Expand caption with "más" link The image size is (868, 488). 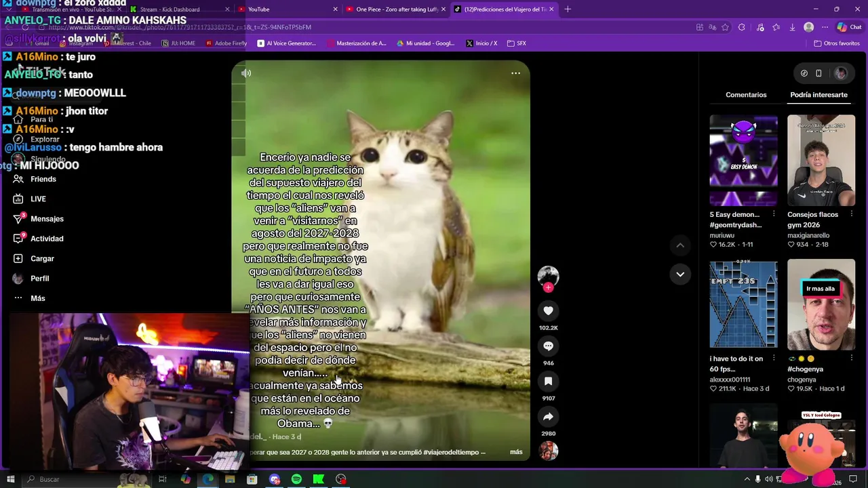pos(516,452)
